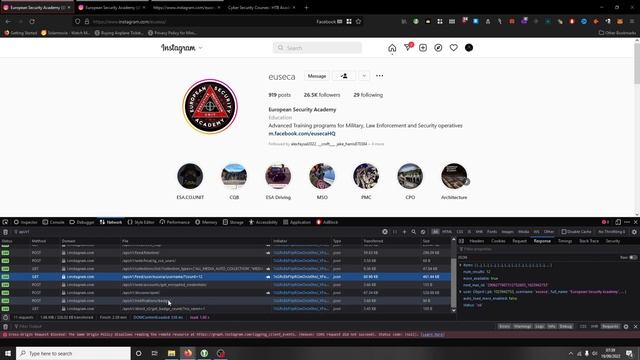Viewport: 640px width, 360px height.
Task: Switch to Console tab in DevTools
Action: [x=53, y=222]
